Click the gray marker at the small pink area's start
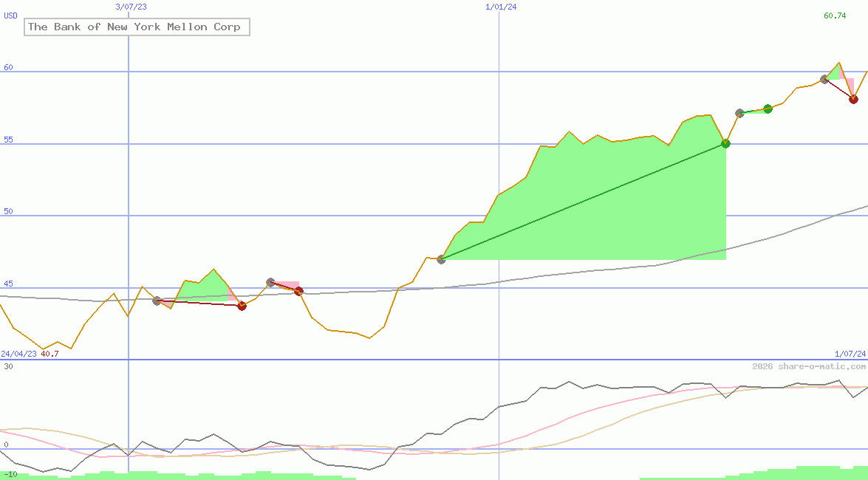Image resolution: width=868 pixels, height=480 pixels. click(x=270, y=282)
